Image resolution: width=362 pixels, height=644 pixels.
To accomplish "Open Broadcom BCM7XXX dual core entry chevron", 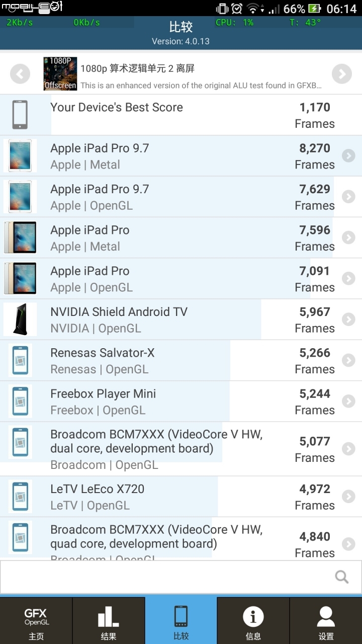I will point(348,449).
